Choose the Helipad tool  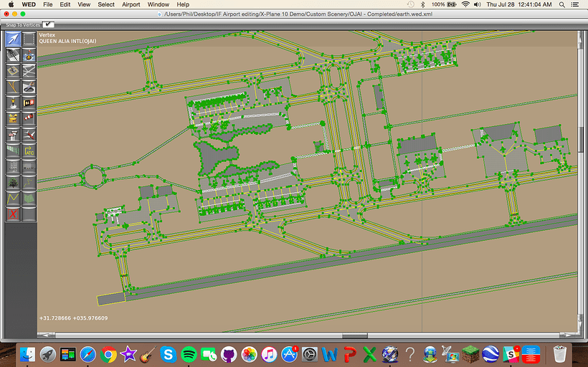13,71
